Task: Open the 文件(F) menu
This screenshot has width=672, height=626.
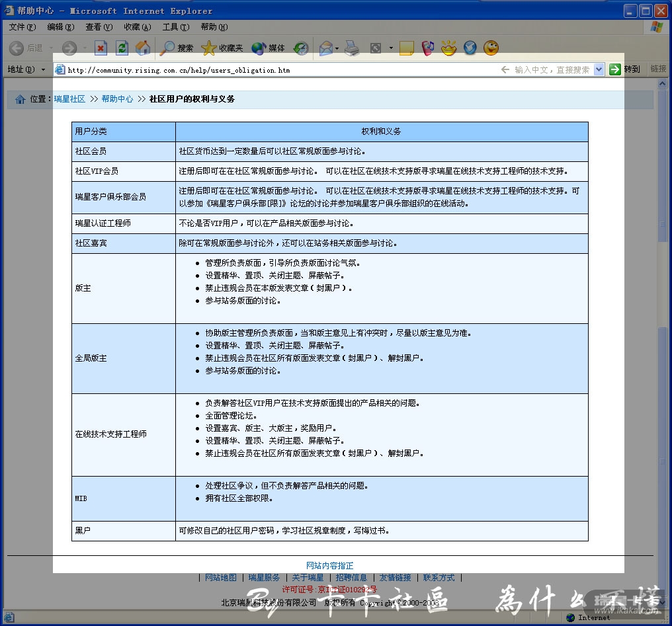Action: pyautogui.click(x=22, y=27)
